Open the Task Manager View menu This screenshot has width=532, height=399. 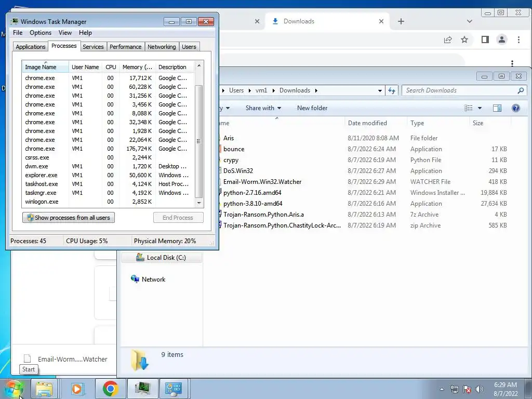coord(65,33)
